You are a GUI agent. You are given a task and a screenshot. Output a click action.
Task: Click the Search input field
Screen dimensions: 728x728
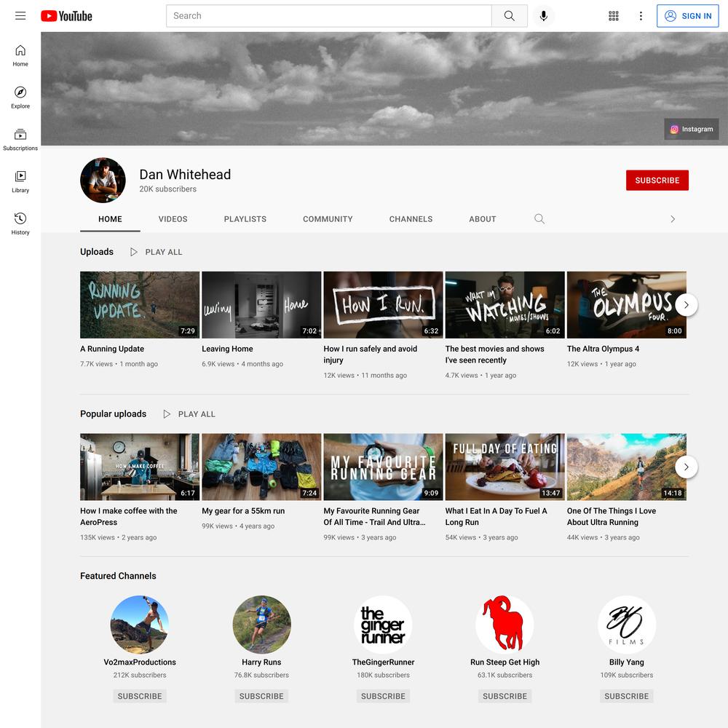(329, 16)
